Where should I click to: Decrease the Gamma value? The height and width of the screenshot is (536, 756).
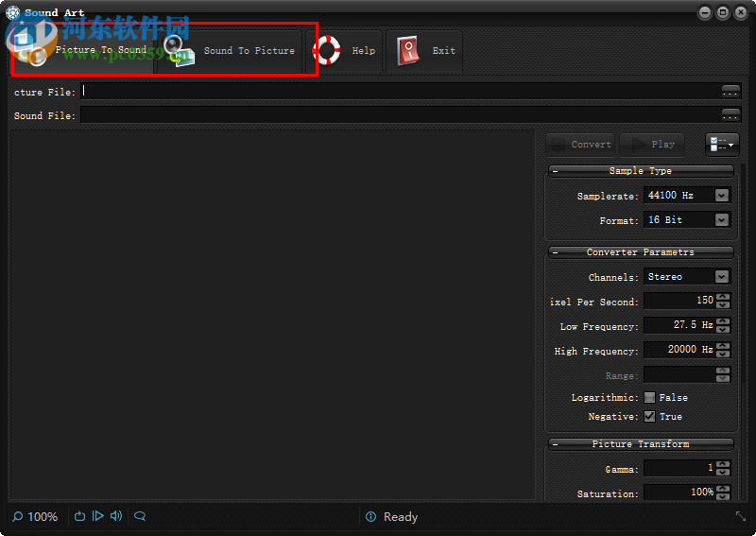(x=723, y=473)
